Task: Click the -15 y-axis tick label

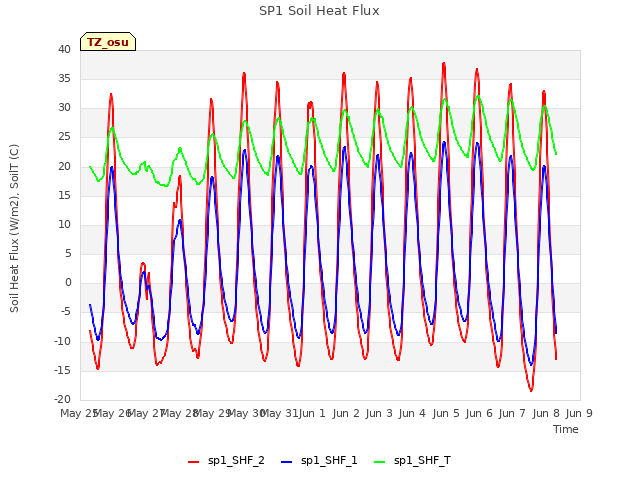Action: pos(63,370)
